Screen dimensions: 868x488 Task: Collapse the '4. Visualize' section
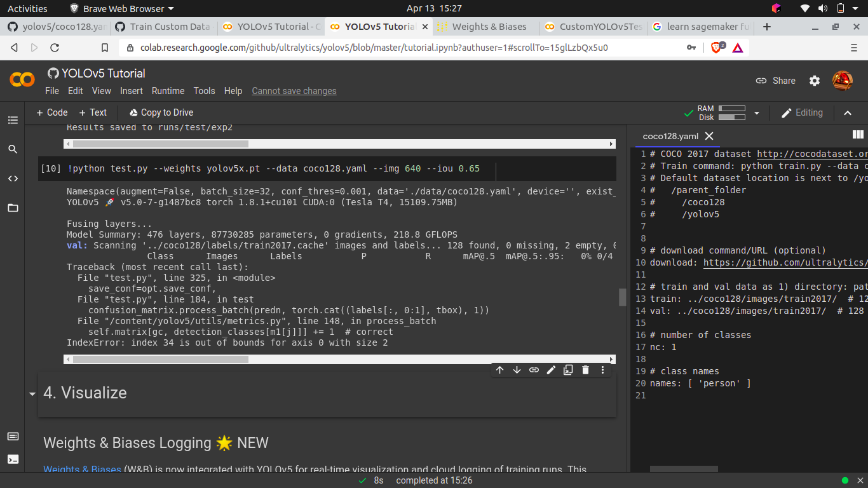(32, 394)
